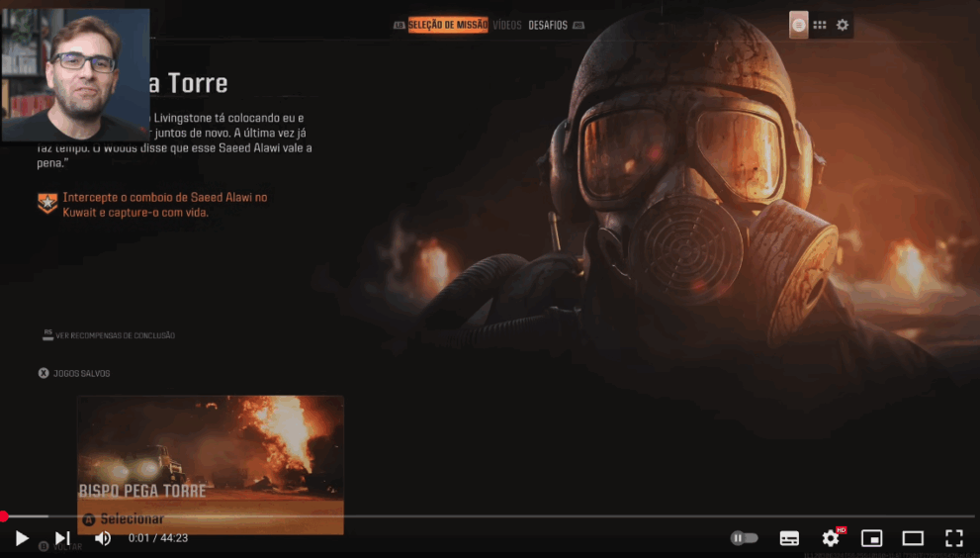
Task: Click Ver Recompensas de Conclusão
Action: [109, 335]
